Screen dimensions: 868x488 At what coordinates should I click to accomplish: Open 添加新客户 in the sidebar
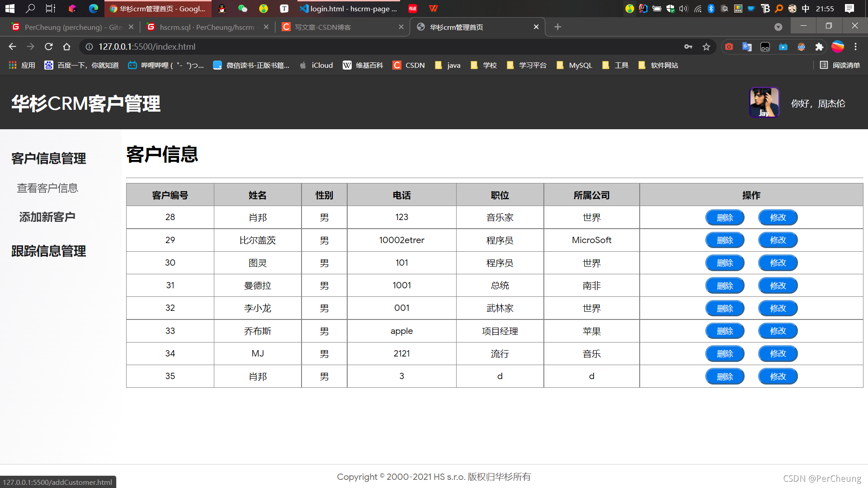pos(47,217)
